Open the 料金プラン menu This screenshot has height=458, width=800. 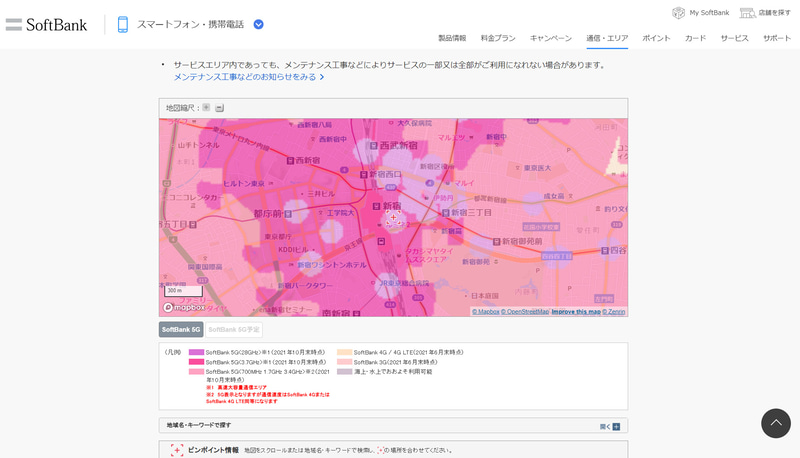click(x=498, y=38)
